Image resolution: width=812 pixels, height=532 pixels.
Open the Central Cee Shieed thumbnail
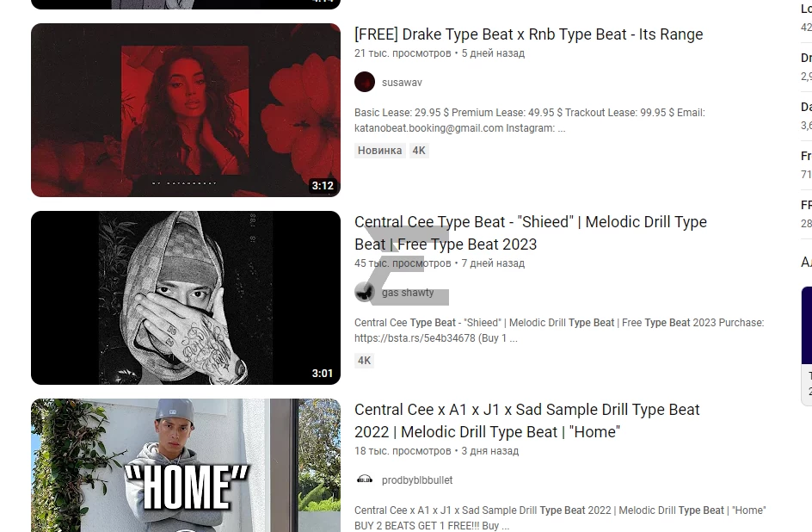coord(186,298)
